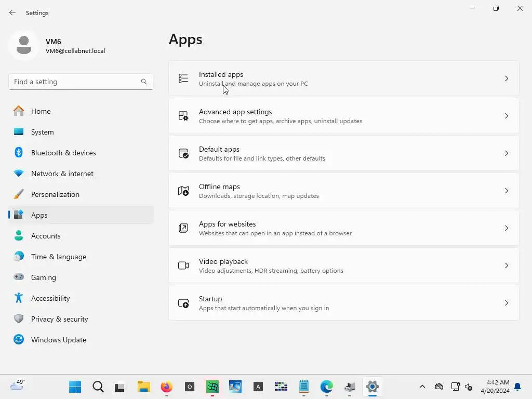Open Personalization settings
532x399 pixels.
(x=81, y=194)
